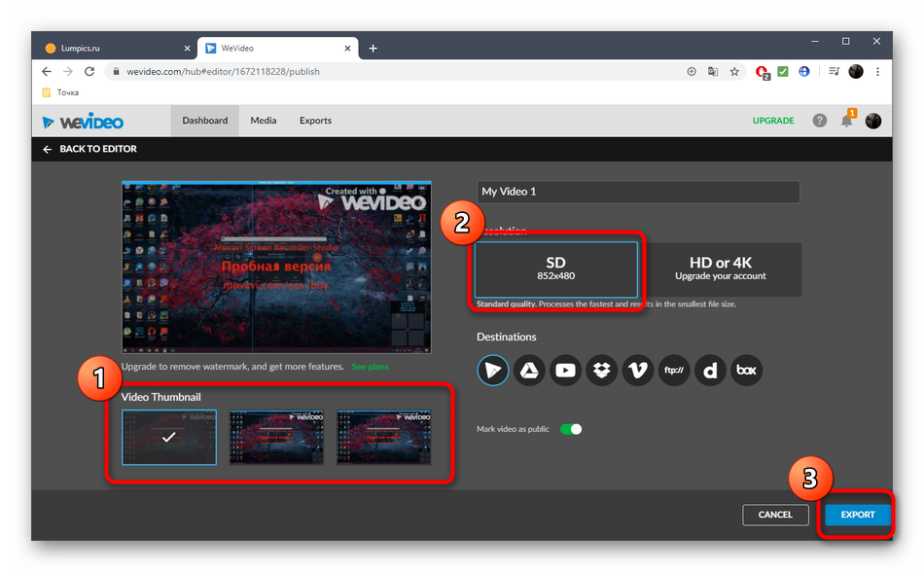The height and width of the screenshot is (572, 924).
Task: Click the red extension icon with badge
Action: [x=763, y=72]
